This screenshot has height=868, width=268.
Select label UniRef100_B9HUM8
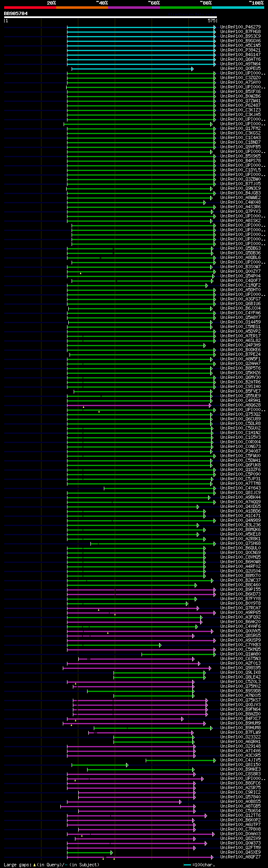coord(240,728)
